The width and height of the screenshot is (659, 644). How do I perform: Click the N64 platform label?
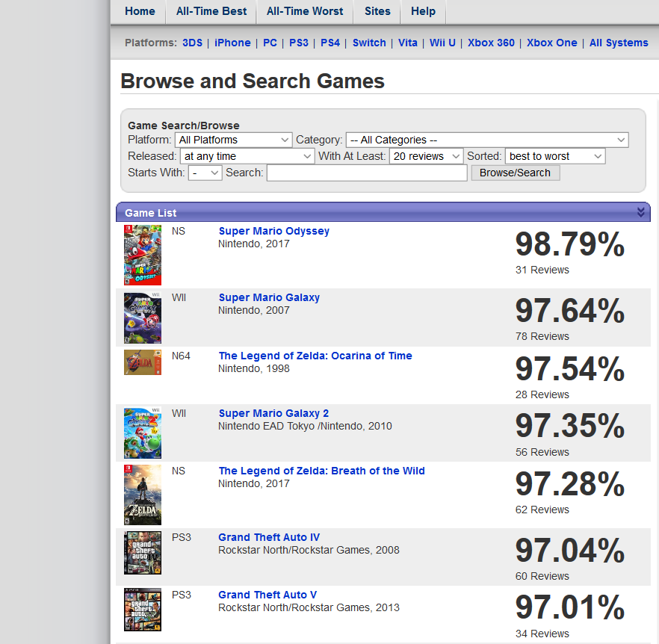pos(181,356)
